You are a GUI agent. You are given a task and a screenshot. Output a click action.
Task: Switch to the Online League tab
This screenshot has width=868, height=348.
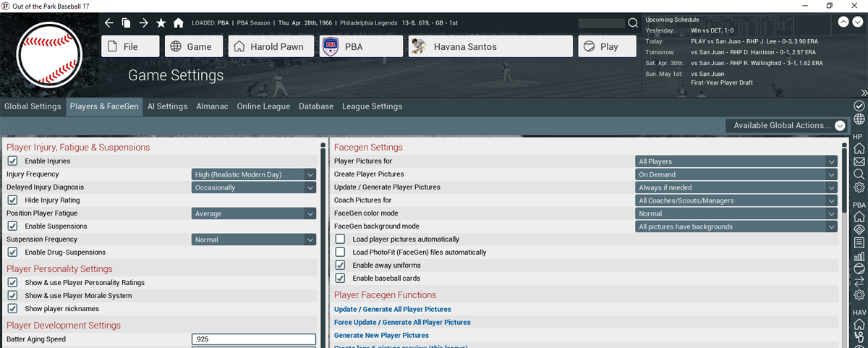coord(263,106)
